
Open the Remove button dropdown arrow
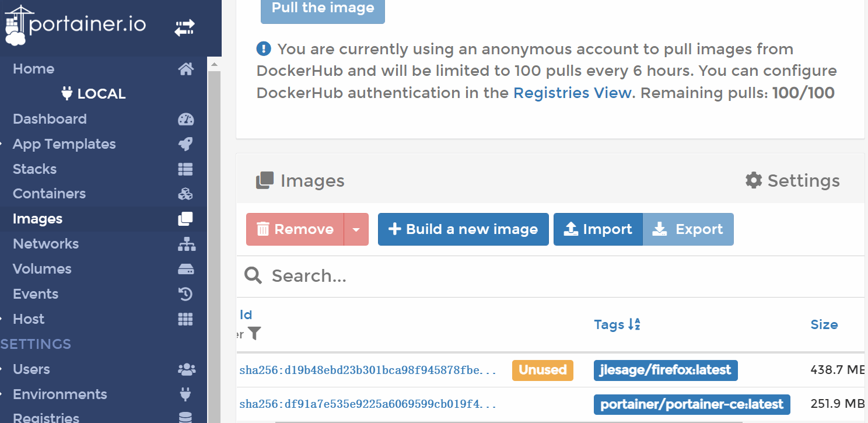[356, 229]
